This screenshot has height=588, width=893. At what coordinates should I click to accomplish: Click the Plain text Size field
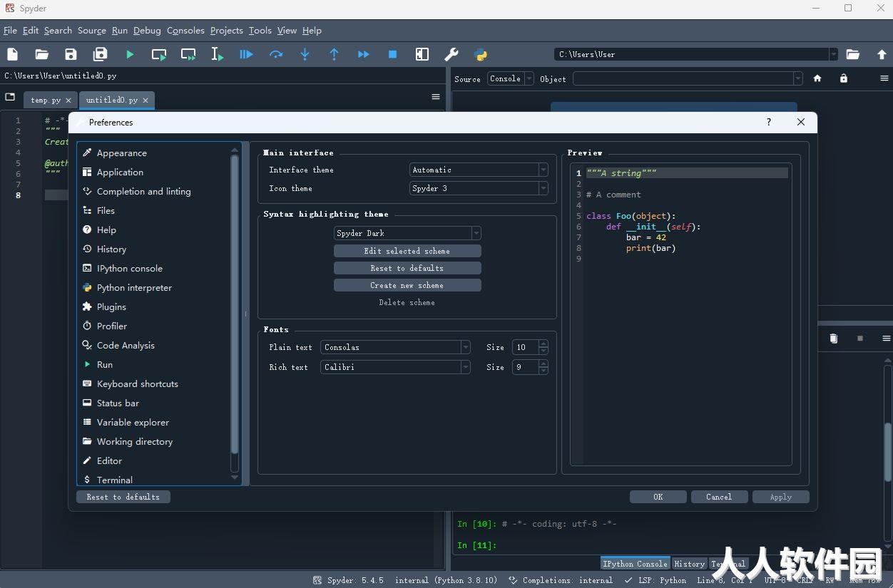[526, 347]
